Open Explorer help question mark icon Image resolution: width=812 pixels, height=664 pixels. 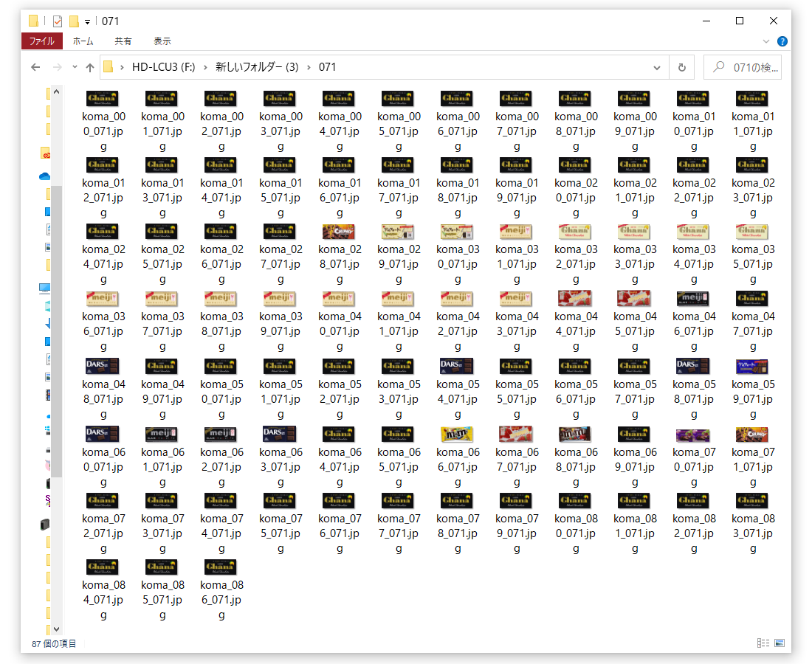782,41
